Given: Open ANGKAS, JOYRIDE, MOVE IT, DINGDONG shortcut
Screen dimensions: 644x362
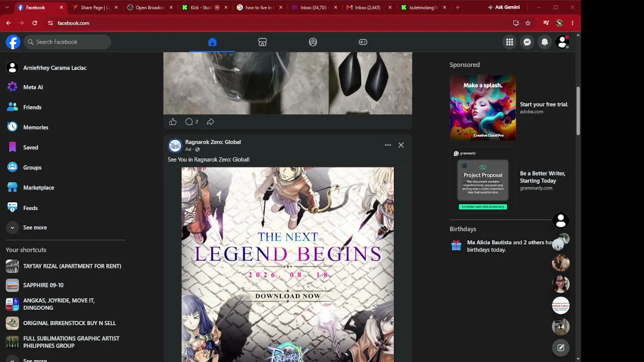Looking at the screenshot, I should (65, 304).
